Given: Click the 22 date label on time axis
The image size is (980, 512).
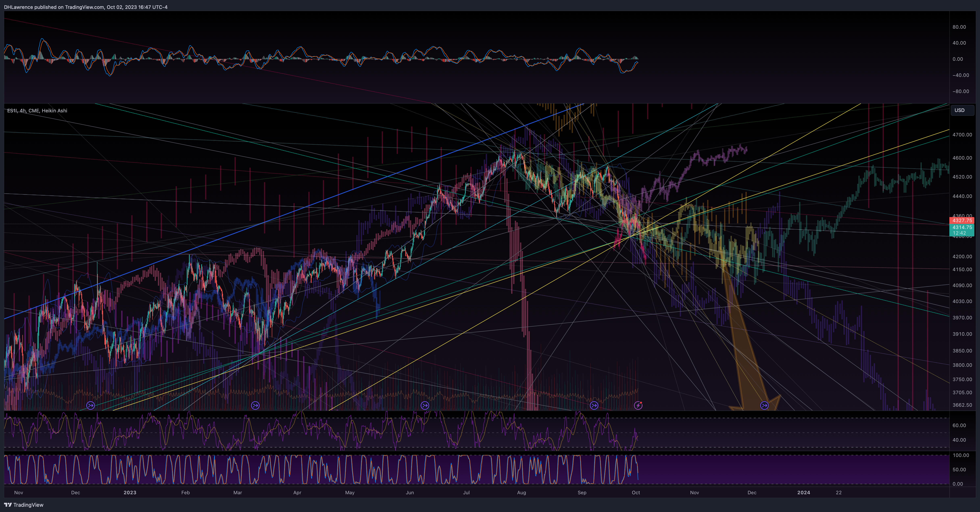Looking at the screenshot, I should (x=838, y=493).
